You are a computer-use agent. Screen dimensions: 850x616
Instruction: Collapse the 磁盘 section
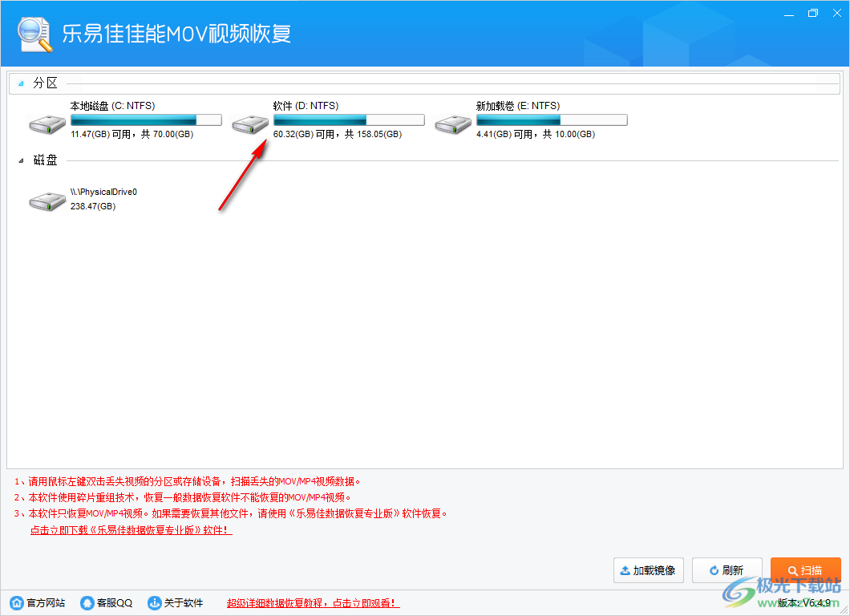pos(21,160)
